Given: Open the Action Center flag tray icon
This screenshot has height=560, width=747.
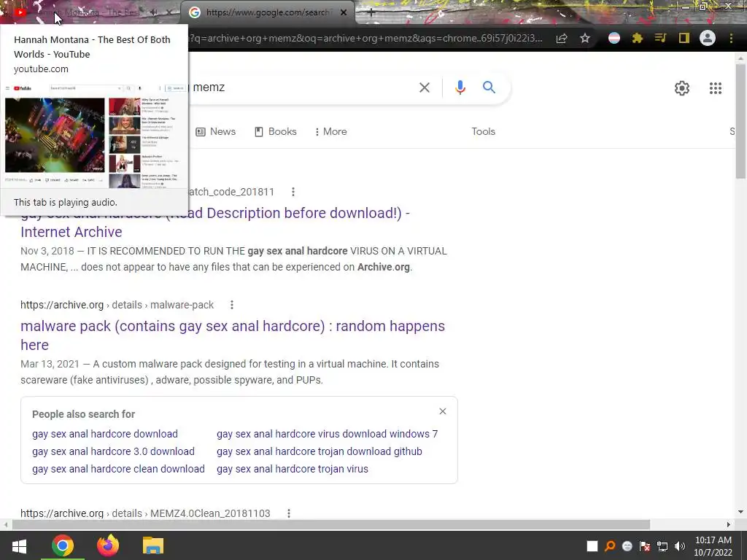Looking at the screenshot, I should [645, 546].
